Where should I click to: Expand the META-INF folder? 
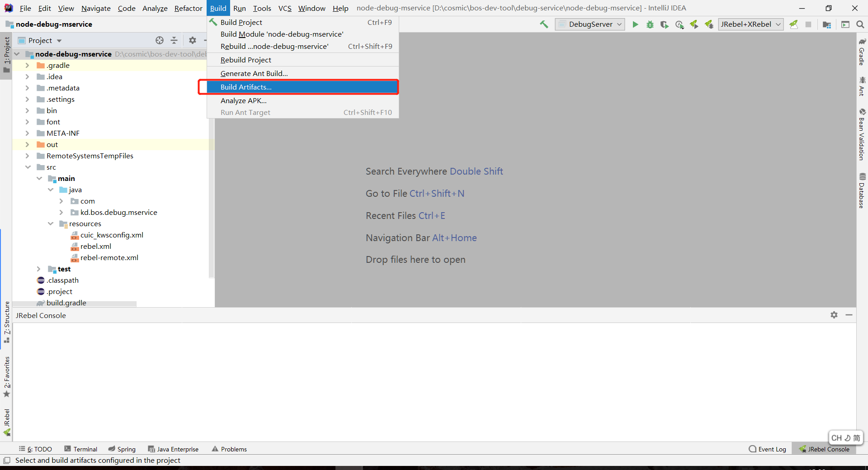[x=27, y=133]
